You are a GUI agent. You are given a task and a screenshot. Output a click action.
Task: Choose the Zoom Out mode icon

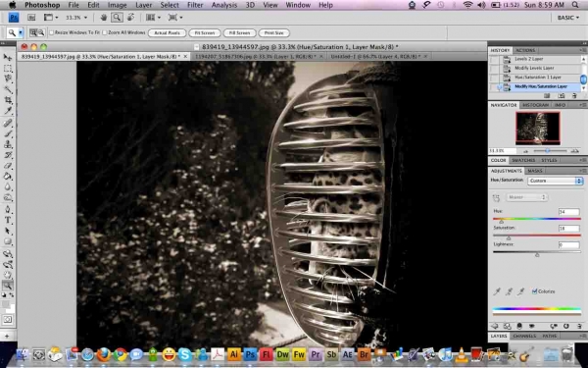tap(41, 32)
